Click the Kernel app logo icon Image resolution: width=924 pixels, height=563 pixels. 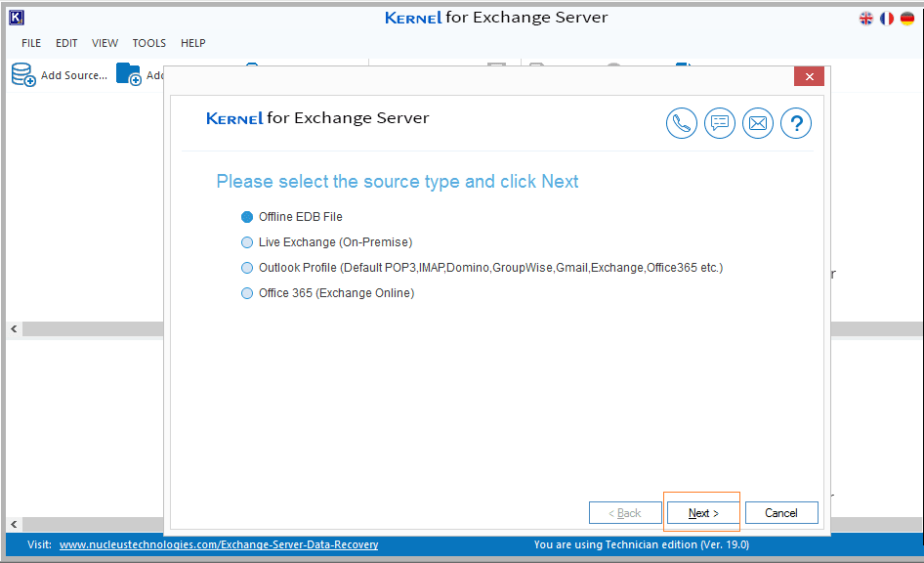(x=17, y=19)
